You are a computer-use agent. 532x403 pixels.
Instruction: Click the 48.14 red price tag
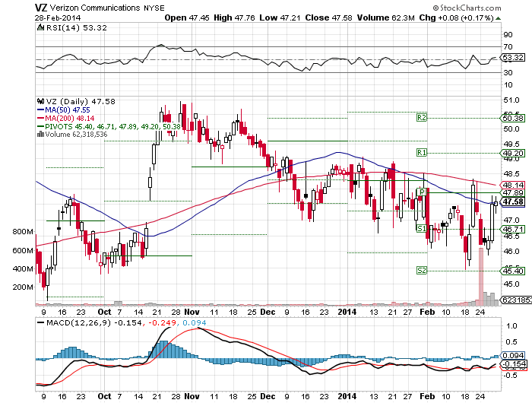[513, 185]
